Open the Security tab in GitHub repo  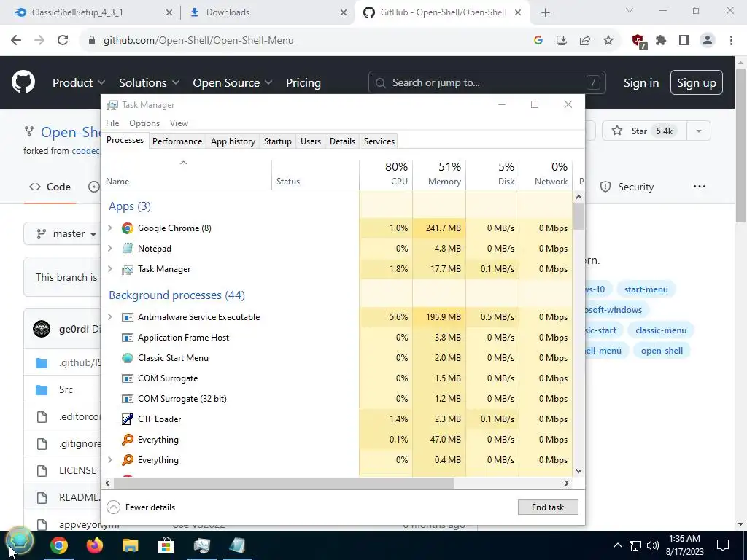(x=627, y=187)
